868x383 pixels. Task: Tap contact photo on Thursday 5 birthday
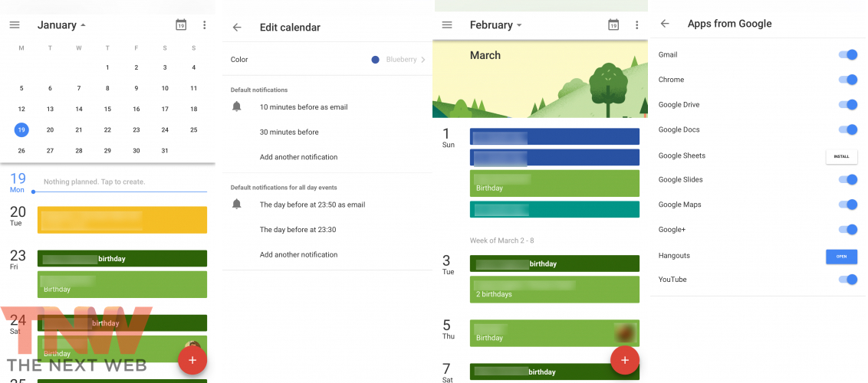[626, 332]
